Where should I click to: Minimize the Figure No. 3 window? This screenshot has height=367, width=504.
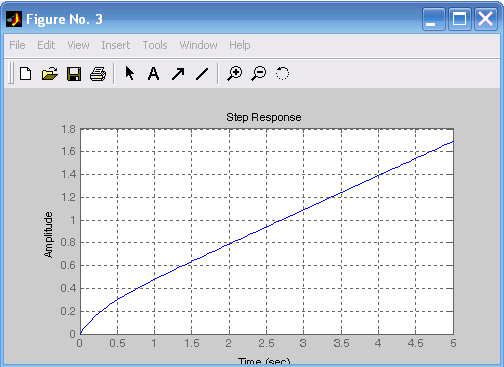[x=433, y=19]
